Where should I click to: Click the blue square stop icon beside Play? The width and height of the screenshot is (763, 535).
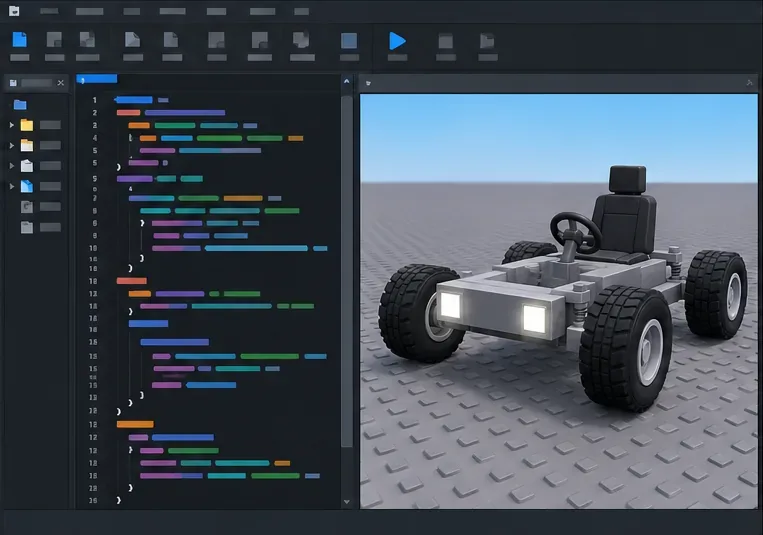coord(349,40)
